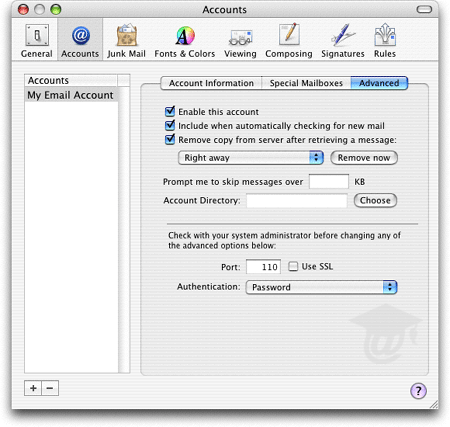
Task: Open the Rules preferences pane
Action: click(385, 40)
